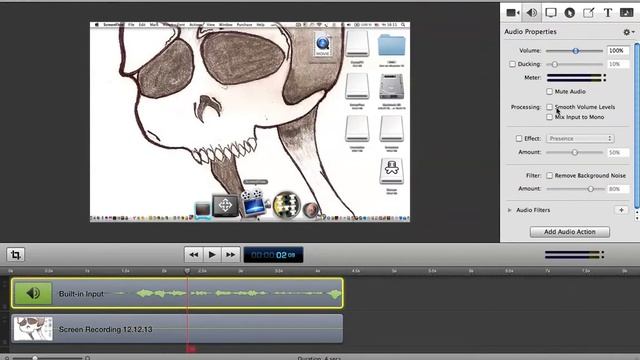Click the Effect Amount 50% field

pos(618,152)
